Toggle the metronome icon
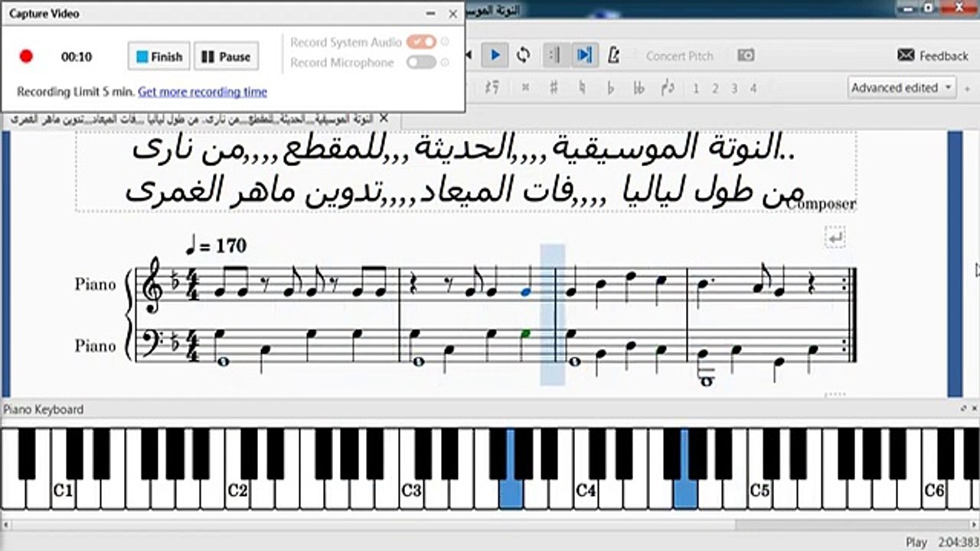Screen dimensions: 980x551 pyautogui.click(x=613, y=55)
